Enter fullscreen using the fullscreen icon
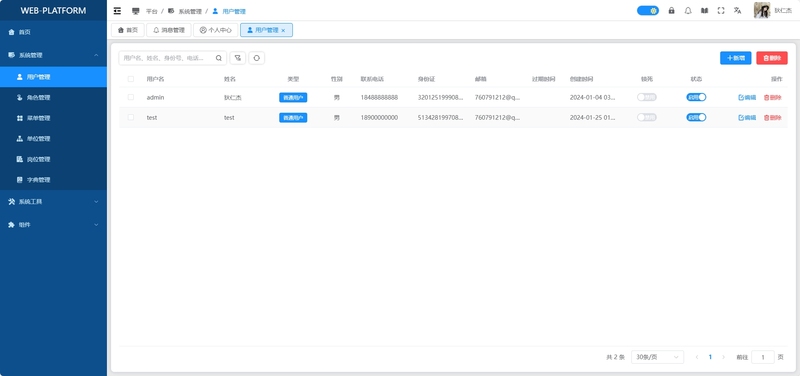The height and width of the screenshot is (376, 800). [721, 11]
